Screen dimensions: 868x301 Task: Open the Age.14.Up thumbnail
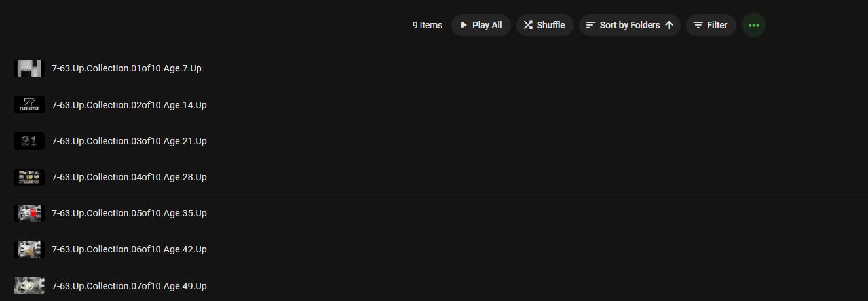[29, 105]
